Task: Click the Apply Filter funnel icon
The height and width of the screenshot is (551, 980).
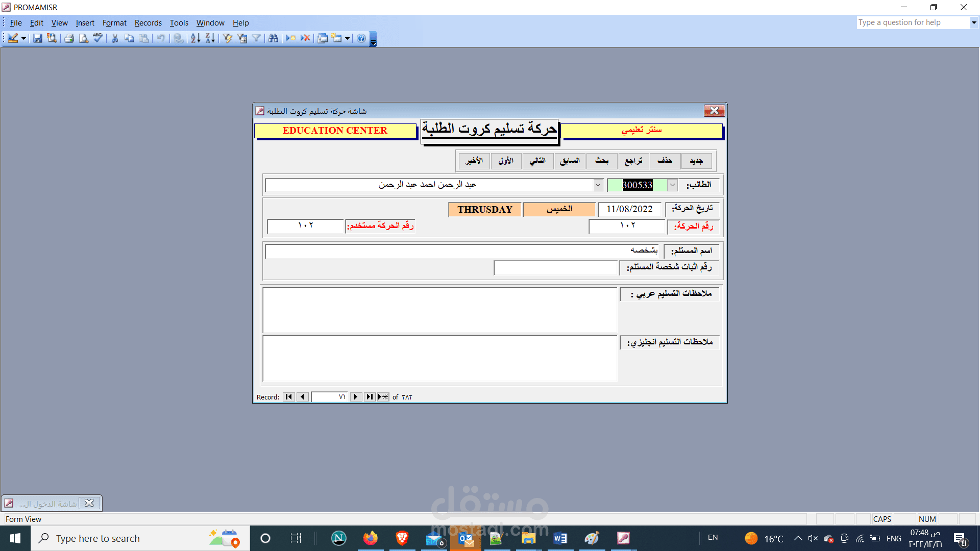Action: [x=256, y=38]
